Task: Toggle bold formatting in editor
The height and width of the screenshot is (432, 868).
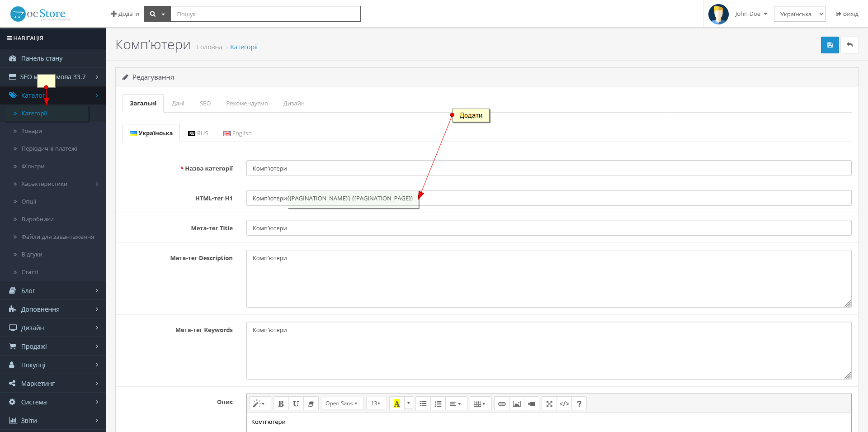Action: pyautogui.click(x=281, y=404)
